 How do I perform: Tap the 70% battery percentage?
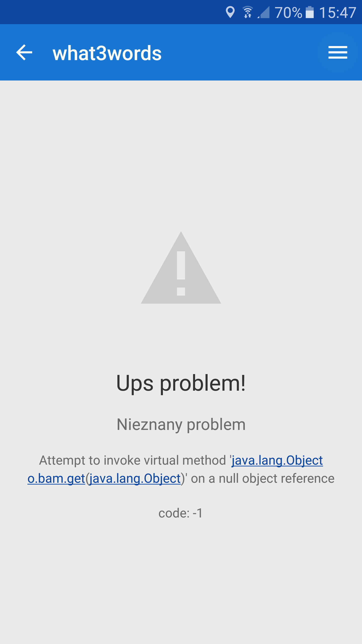pos(288,13)
